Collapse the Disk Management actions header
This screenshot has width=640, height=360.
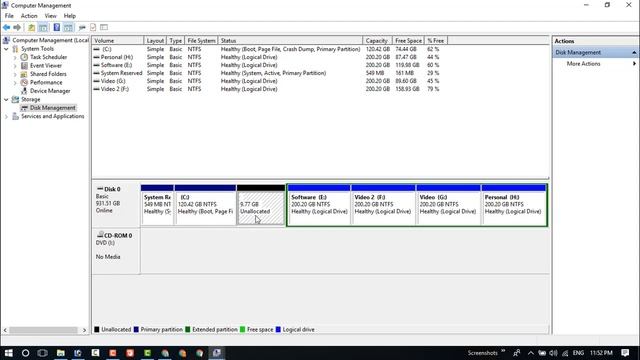(x=634, y=53)
